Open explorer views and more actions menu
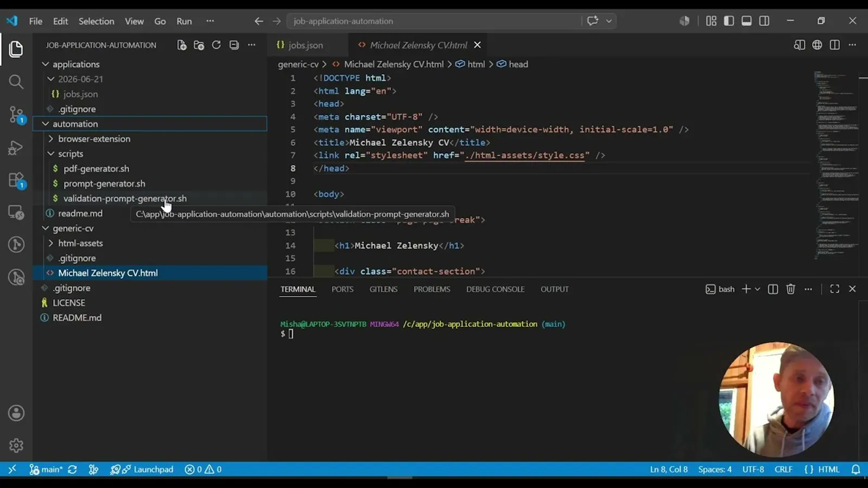868x488 pixels. (252, 45)
